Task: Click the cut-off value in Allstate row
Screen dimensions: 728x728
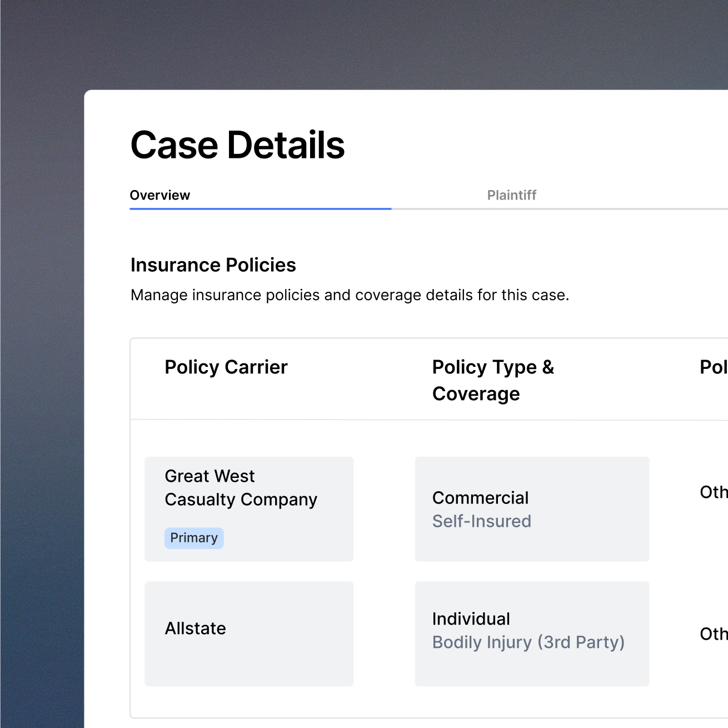Action: coord(713,634)
